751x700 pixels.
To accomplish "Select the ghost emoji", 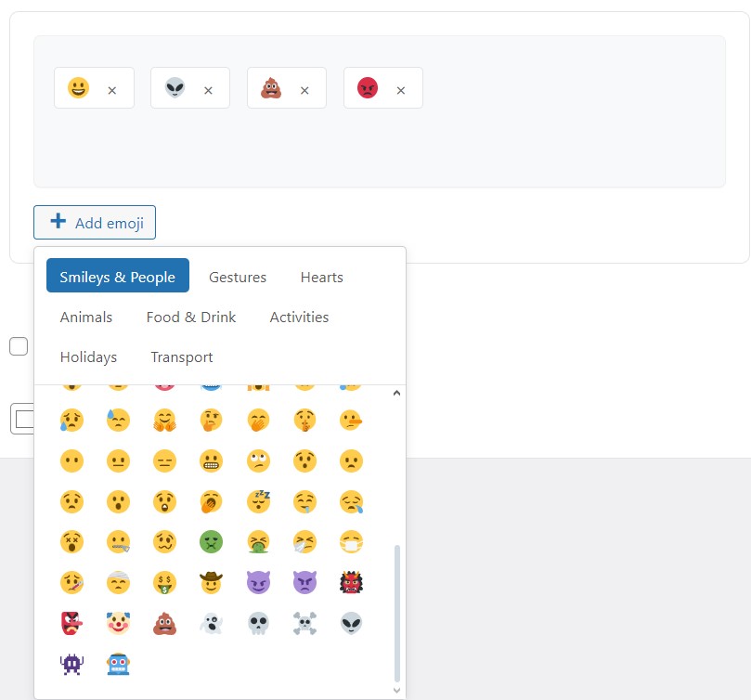I will point(211,623).
